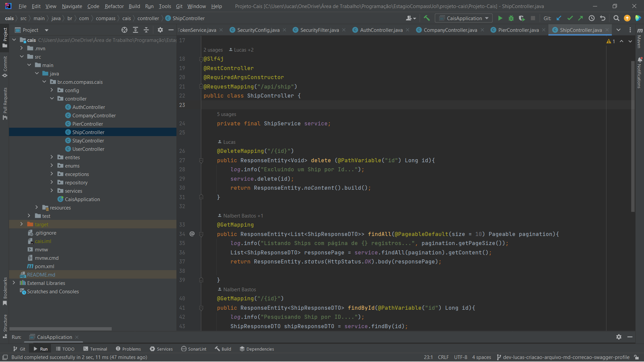
Task: Open the Refactor menu
Action: (x=114, y=6)
